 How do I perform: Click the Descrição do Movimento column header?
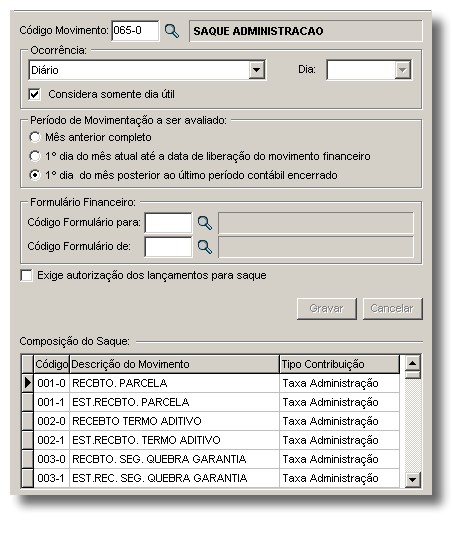pyautogui.click(x=174, y=364)
